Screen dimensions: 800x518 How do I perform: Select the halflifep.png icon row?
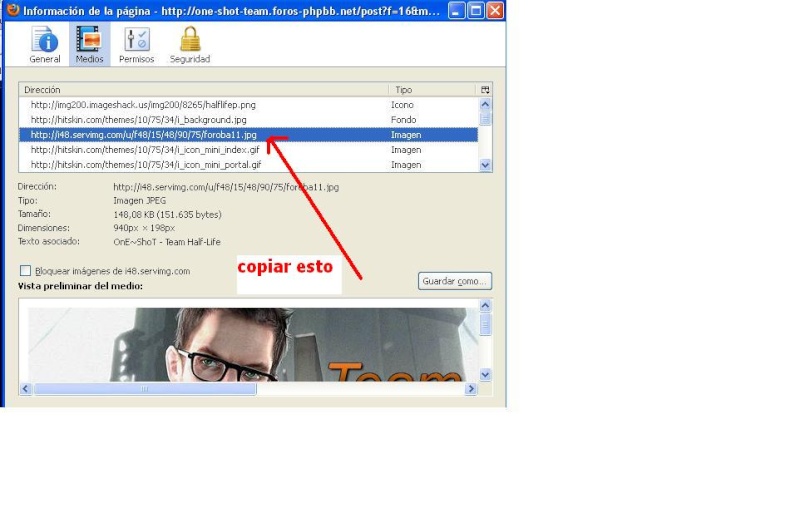point(248,105)
